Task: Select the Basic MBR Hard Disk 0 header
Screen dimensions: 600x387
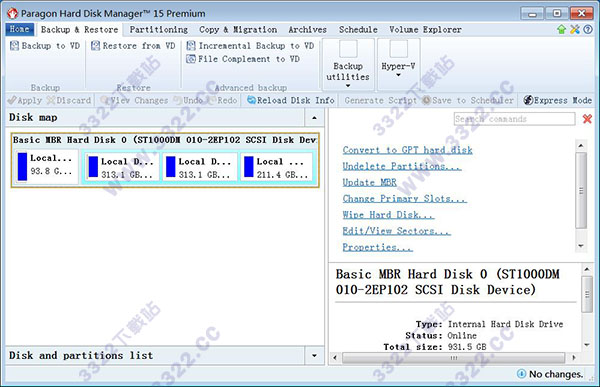Action: coord(165,140)
